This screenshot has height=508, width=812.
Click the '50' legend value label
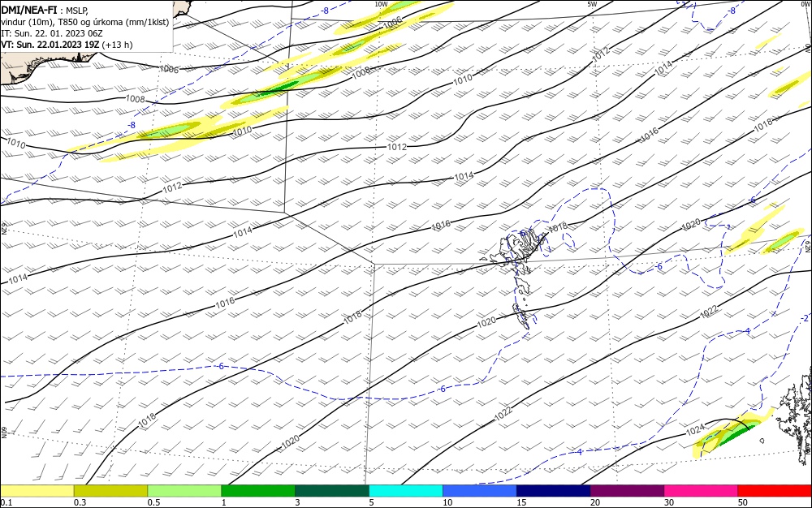[743, 503]
